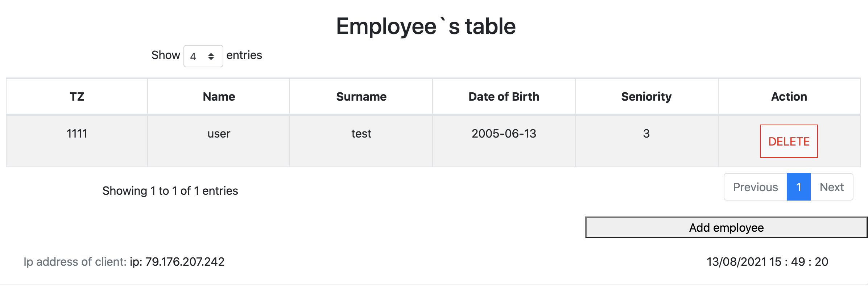
Task: Click the entries selector stepper arrows
Action: [212, 56]
